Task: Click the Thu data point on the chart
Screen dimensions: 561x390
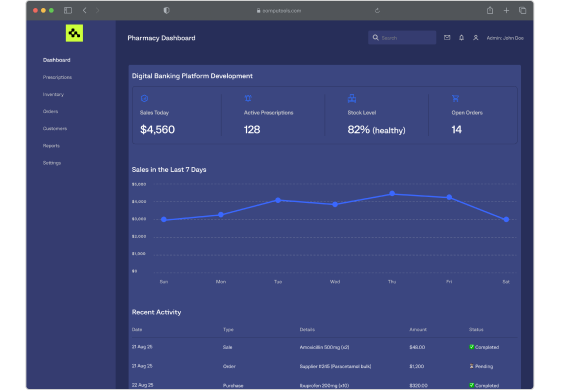Action: click(x=392, y=194)
